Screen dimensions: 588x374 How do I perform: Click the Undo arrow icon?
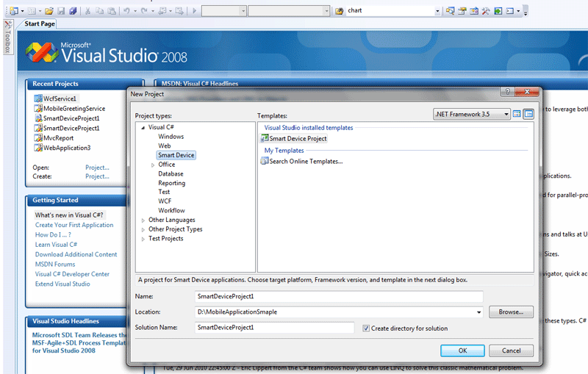tap(126, 11)
